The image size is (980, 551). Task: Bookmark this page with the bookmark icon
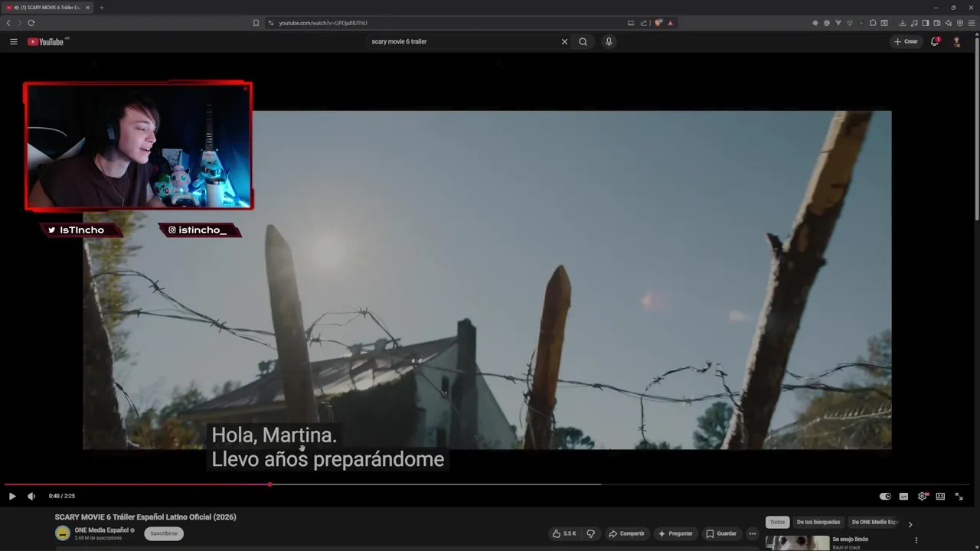coord(256,23)
